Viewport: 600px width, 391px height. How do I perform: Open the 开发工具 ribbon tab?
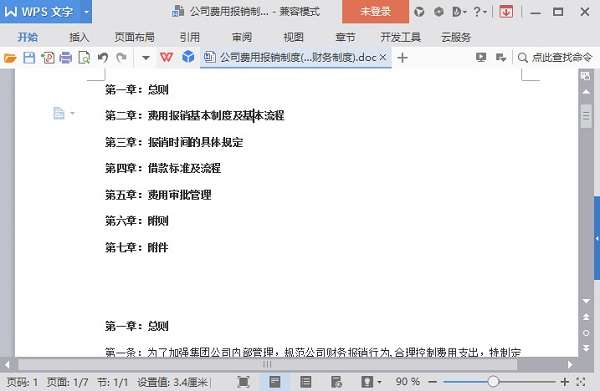tap(400, 37)
